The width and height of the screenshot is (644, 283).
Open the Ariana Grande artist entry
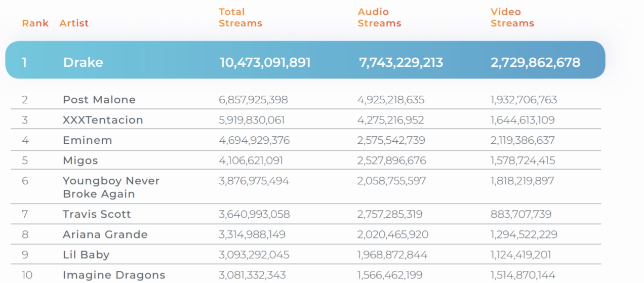(x=105, y=234)
